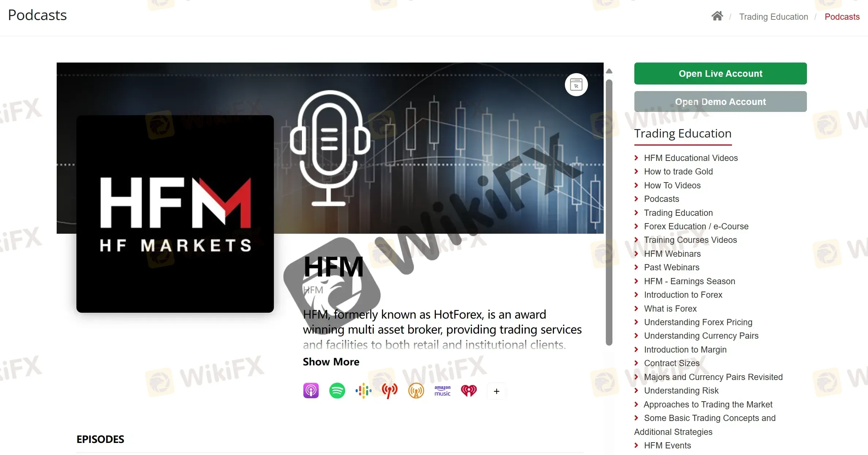Image resolution: width=868 pixels, height=455 pixels.
Task: Click the Overcast podcast icon
Action: click(x=416, y=391)
